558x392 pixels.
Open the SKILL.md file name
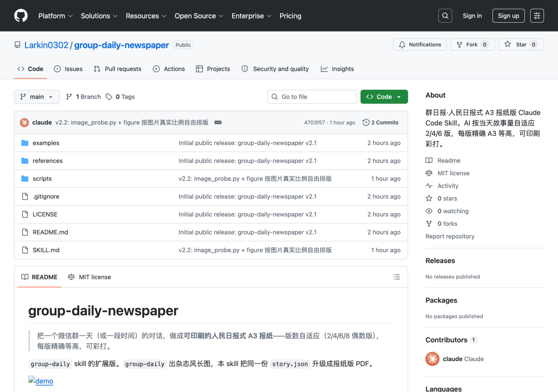pyautogui.click(x=46, y=250)
